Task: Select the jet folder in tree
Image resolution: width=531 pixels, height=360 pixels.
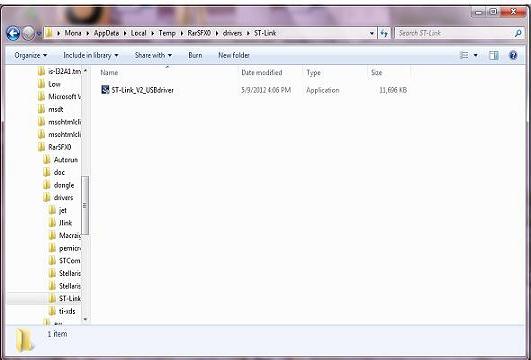Action: click(x=63, y=210)
